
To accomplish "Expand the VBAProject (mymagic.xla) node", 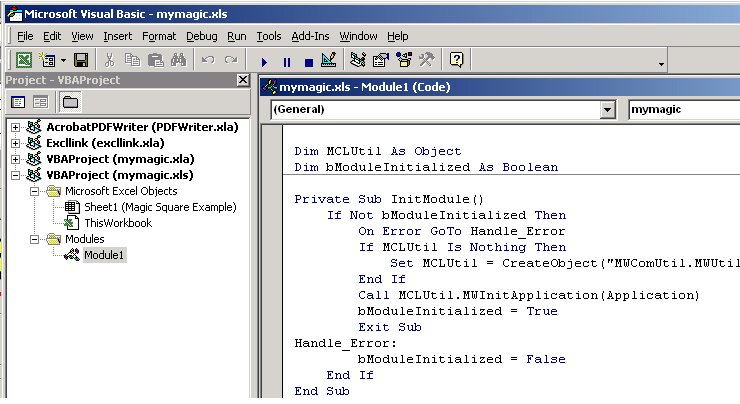I will pos(16,160).
